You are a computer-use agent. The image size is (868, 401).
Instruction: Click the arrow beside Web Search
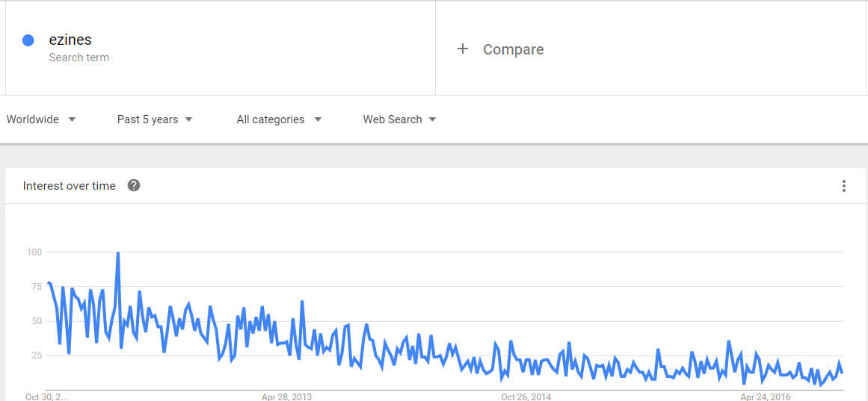coord(432,119)
